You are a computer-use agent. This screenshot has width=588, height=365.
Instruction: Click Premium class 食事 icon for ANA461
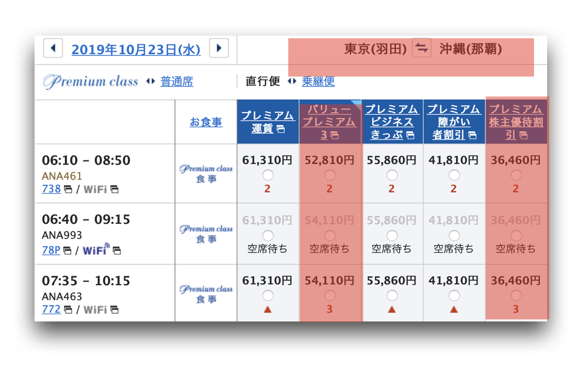coord(206,174)
